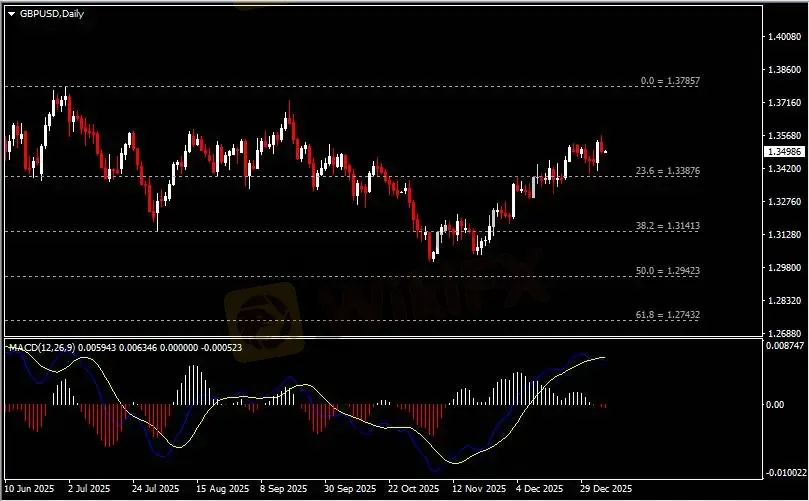Viewport: 809px width, 501px height.
Task: Click the current price tag 1.34986
Action: point(783,152)
